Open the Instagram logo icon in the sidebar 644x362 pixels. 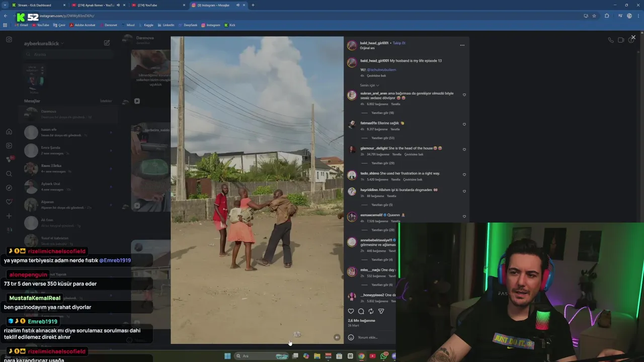pos(9,39)
